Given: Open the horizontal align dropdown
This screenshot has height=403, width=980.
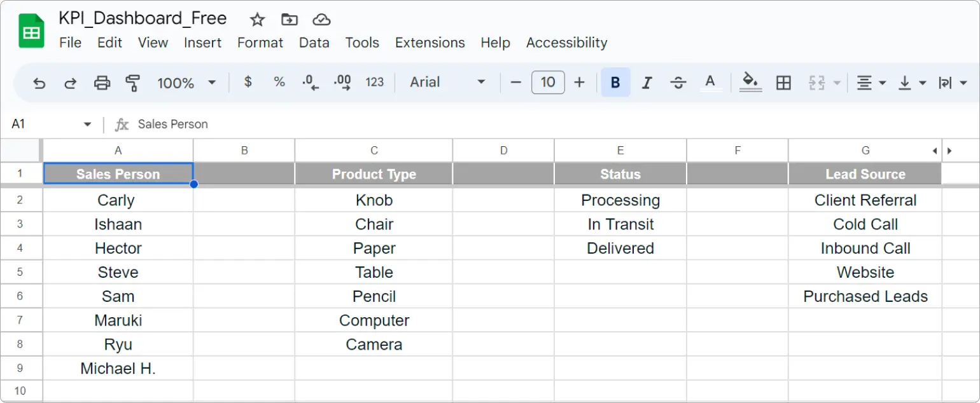Looking at the screenshot, I should [870, 83].
